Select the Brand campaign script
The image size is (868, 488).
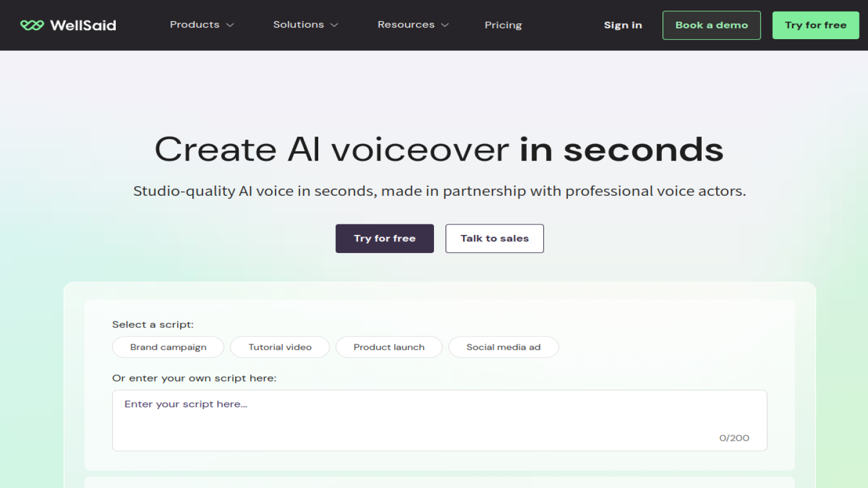click(x=168, y=347)
